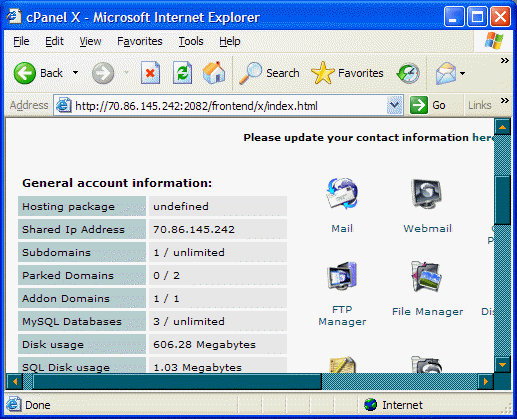Click the horizontal scrollbar thumb
This screenshot has width=517, height=419.
coord(177,381)
